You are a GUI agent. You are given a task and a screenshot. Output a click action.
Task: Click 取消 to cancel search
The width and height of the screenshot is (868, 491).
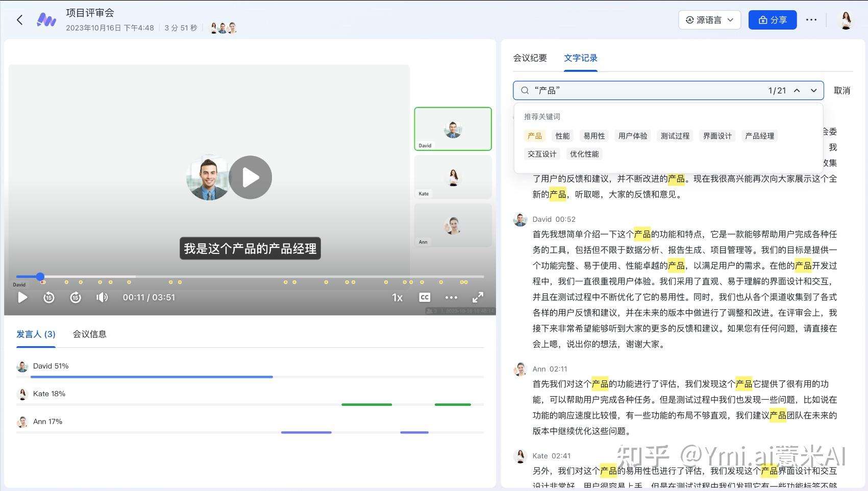click(841, 91)
